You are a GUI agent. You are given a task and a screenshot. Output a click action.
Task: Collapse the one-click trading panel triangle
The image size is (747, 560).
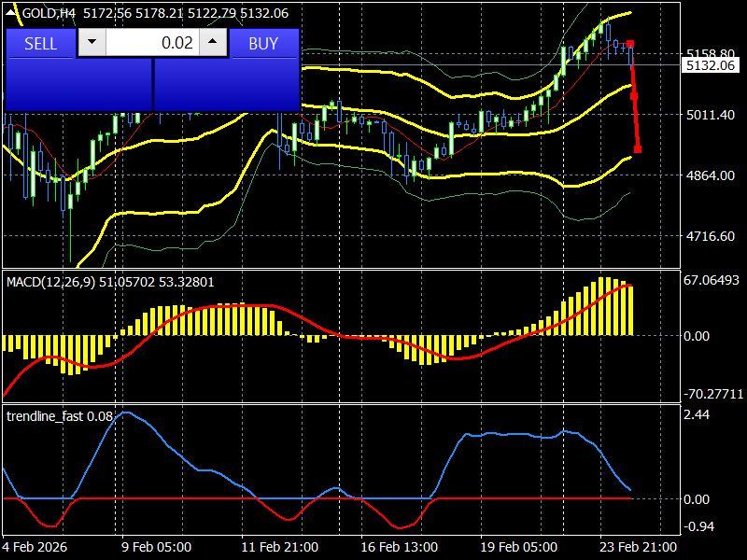tap(11, 13)
